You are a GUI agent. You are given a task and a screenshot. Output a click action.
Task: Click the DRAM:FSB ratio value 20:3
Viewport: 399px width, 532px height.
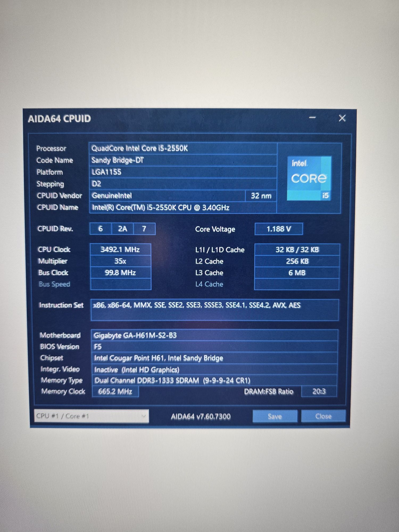coord(319,391)
